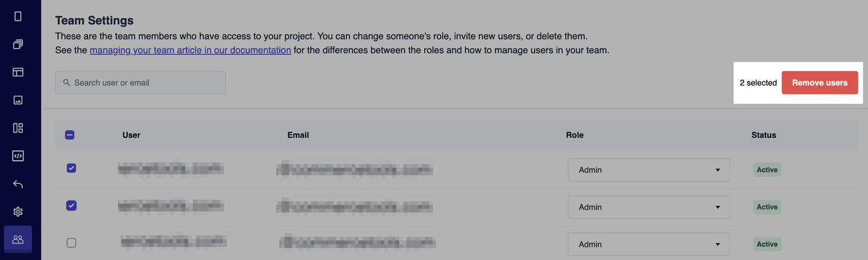
Task: Open the managing your team documentation link
Action: [190, 50]
